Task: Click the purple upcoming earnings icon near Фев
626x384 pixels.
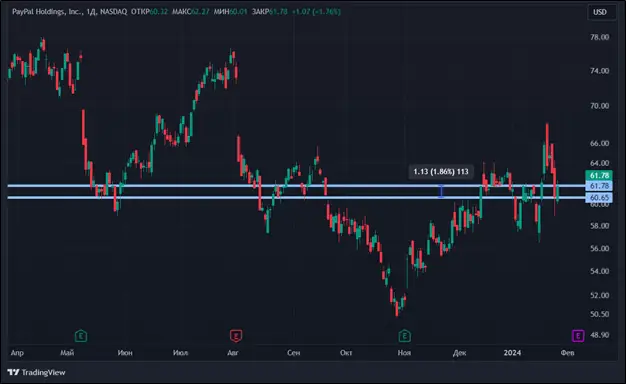Action: [578, 336]
